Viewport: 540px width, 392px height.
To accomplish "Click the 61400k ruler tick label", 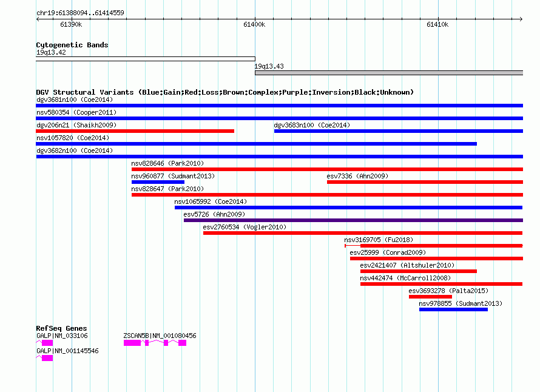I will (x=254, y=25).
